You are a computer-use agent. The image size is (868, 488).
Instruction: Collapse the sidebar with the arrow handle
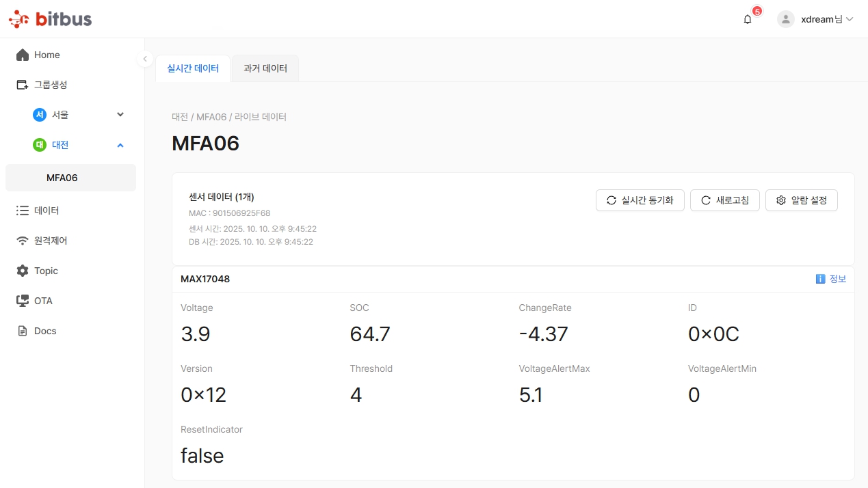click(x=145, y=59)
